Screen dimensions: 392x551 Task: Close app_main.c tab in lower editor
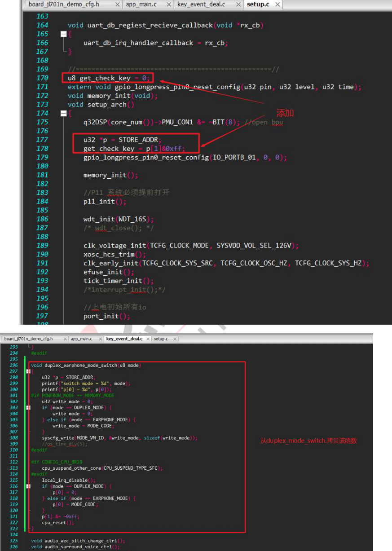point(101,339)
